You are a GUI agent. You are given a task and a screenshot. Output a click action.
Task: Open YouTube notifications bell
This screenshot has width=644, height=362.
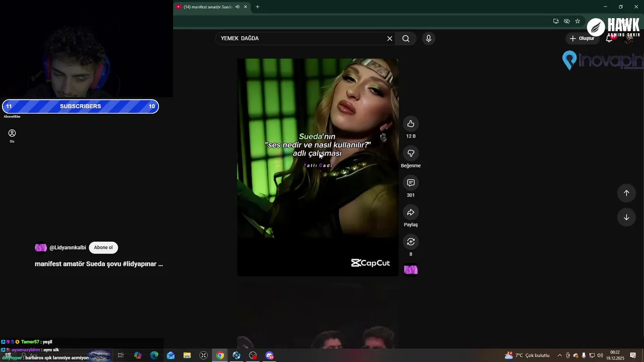[x=609, y=39]
